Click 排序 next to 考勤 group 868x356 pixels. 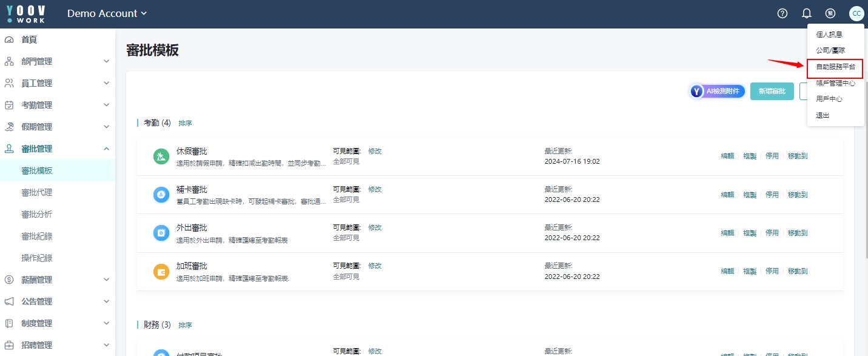point(185,123)
